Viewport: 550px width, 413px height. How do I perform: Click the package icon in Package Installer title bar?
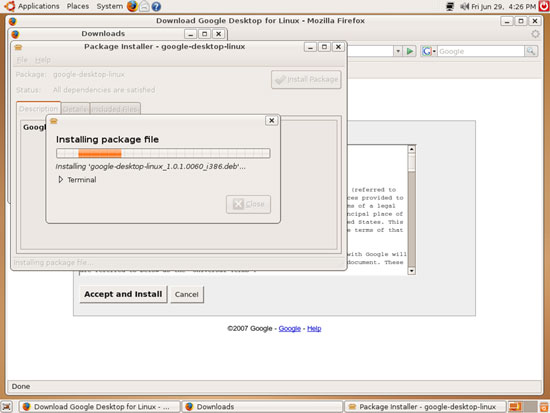18,47
